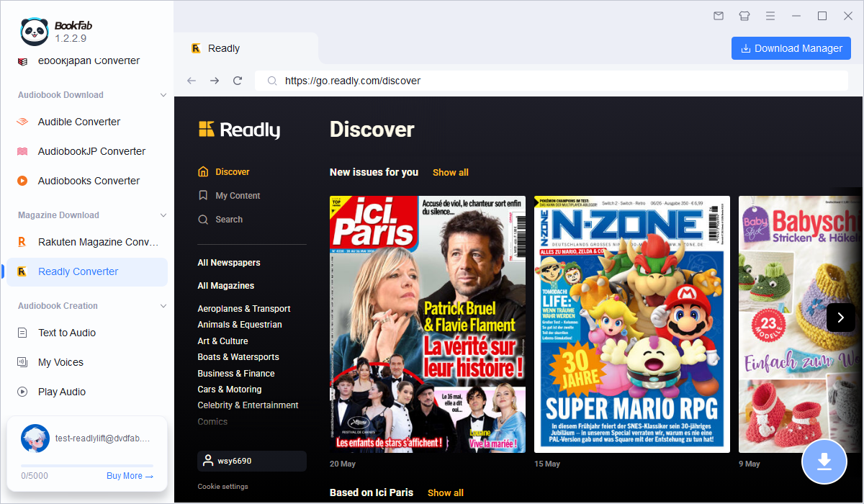
Task: Go back with the browser back arrow
Action: click(192, 81)
